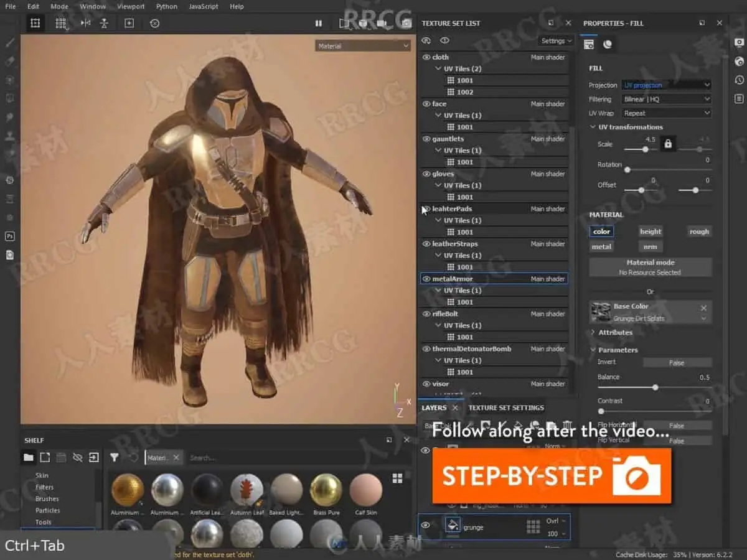Open the Projection dropdown
Screen dimensions: 747x560
point(667,85)
